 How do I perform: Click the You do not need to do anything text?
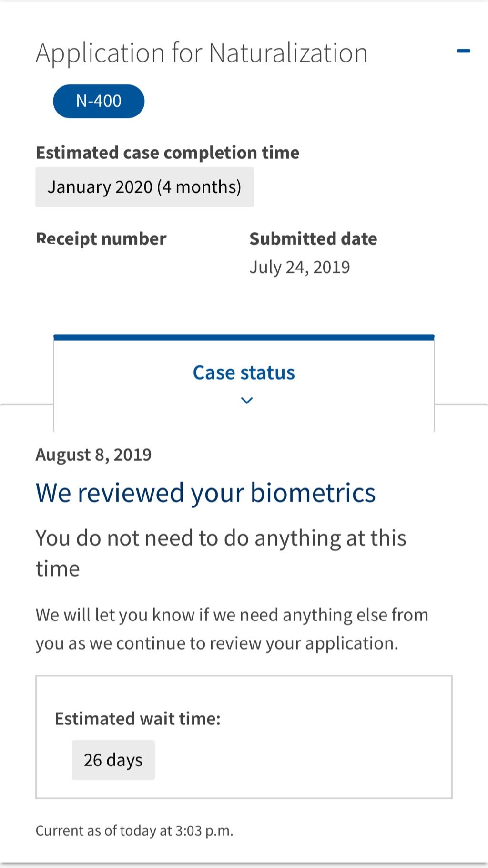point(221,553)
